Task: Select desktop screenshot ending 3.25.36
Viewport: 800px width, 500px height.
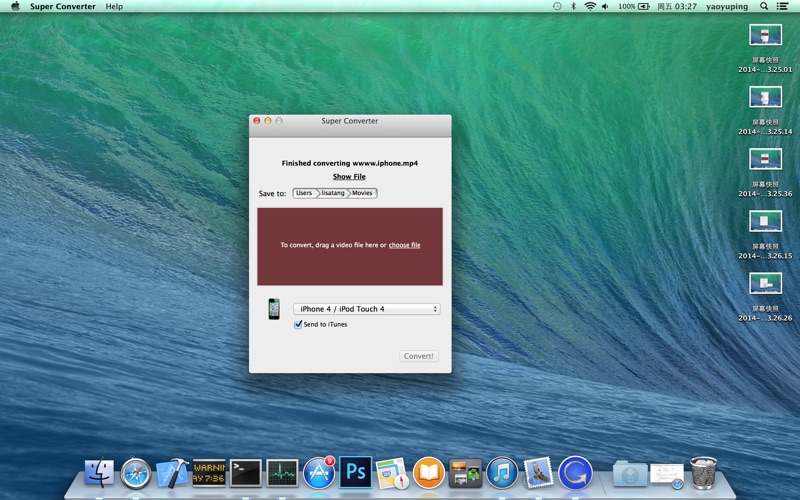Action: [x=765, y=172]
